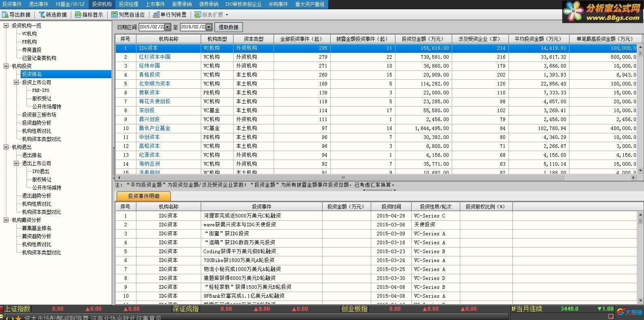Image resolution: width=644 pixels, height=320 pixels.
Task: Click the 创业板指 label in status bar
Action: tap(354, 309)
